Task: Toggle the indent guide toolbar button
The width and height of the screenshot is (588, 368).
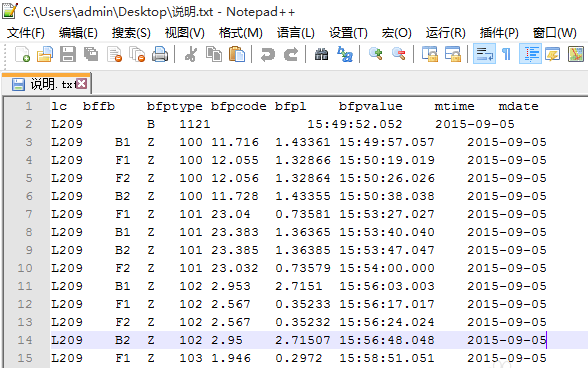Action: tap(530, 54)
